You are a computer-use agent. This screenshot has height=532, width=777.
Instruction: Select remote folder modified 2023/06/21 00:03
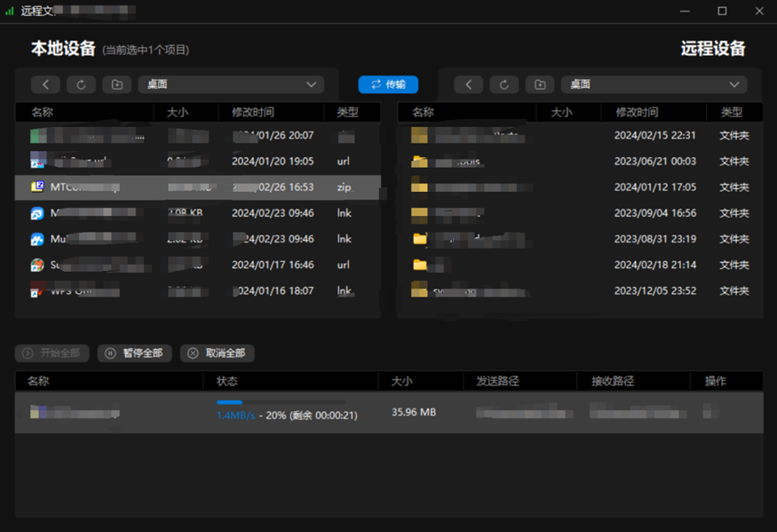(x=580, y=161)
